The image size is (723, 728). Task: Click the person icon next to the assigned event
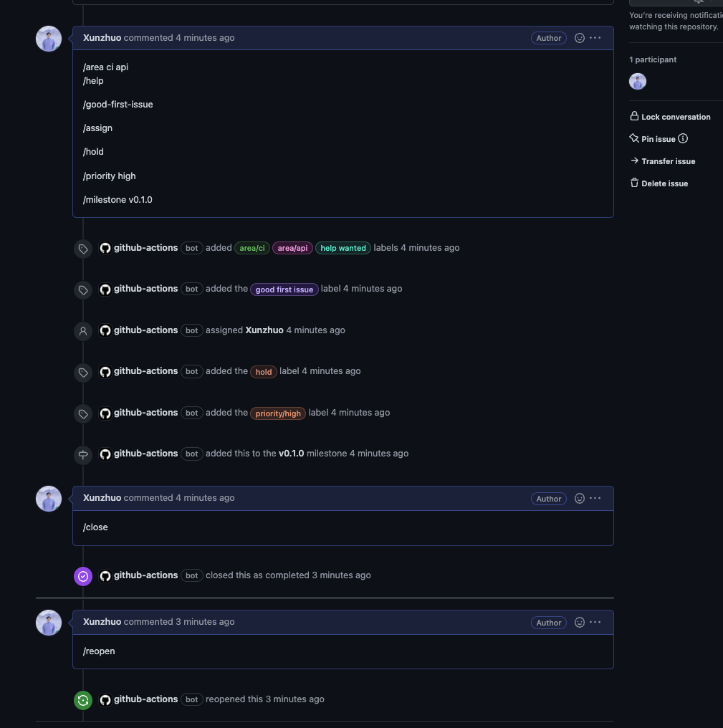pos(83,331)
